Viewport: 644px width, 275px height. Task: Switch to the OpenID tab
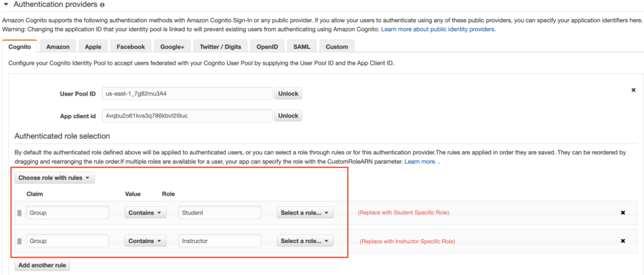pos(267,47)
